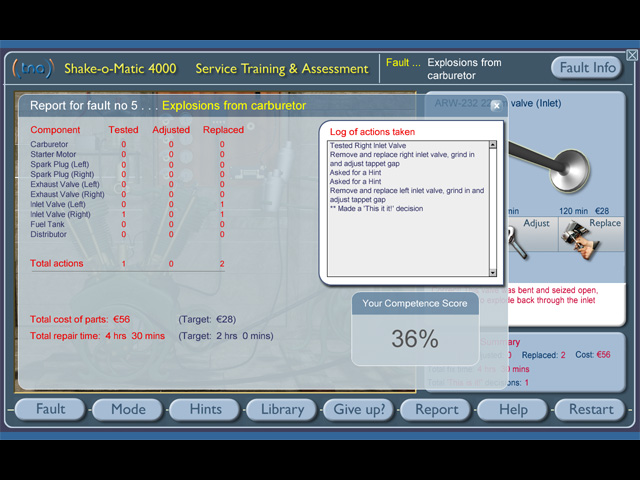Click Total actions Replaced value 2
Image resolution: width=640 pixels, height=480 pixels.
coord(222,264)
